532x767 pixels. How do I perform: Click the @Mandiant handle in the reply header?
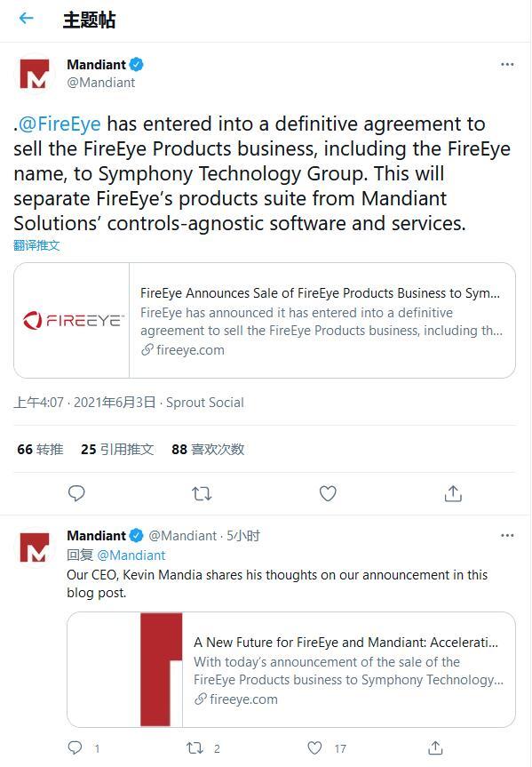click(175, 535)
